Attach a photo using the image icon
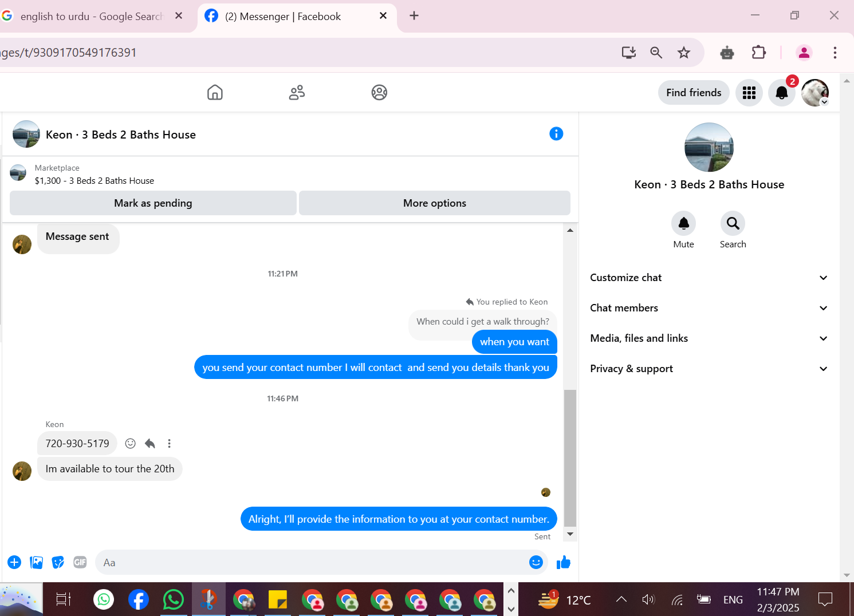854x616 pixels. coord(36,562)
